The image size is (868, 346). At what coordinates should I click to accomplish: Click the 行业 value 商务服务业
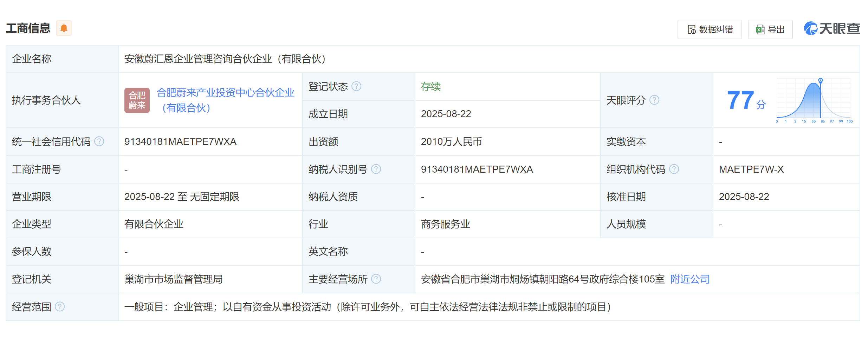click(x=446, y=224)
